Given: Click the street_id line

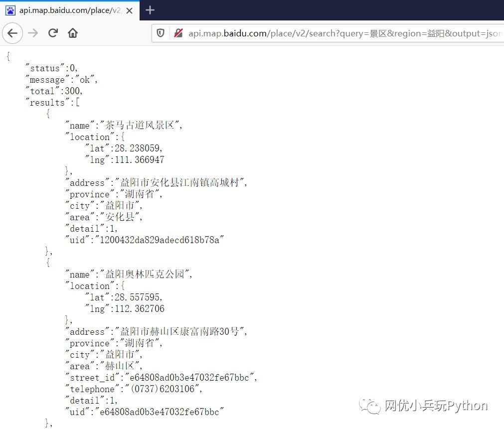Looking at the screenshot, I should pyautogui.click(x=161, y=377).
